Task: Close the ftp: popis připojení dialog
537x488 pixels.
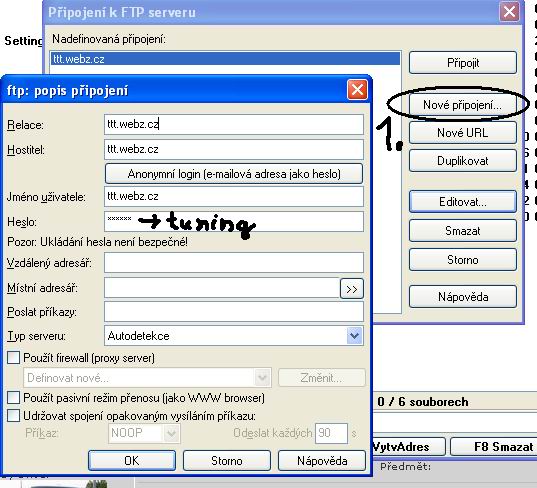Action: coord(357,90)
